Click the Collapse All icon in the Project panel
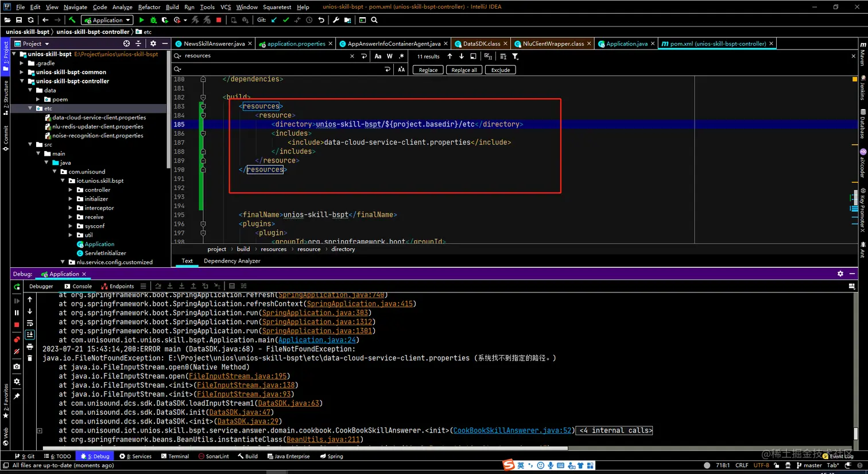Viewport: 868px width, 474px height. 138,44
